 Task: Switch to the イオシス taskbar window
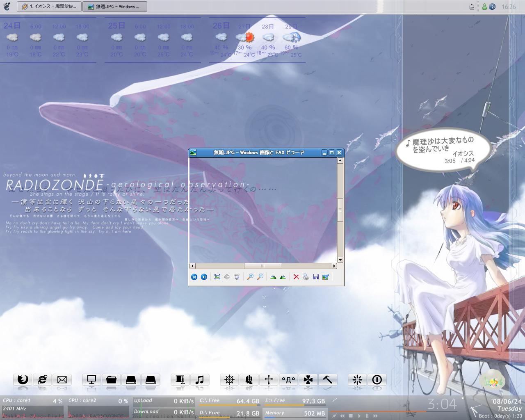click(49, 7)
